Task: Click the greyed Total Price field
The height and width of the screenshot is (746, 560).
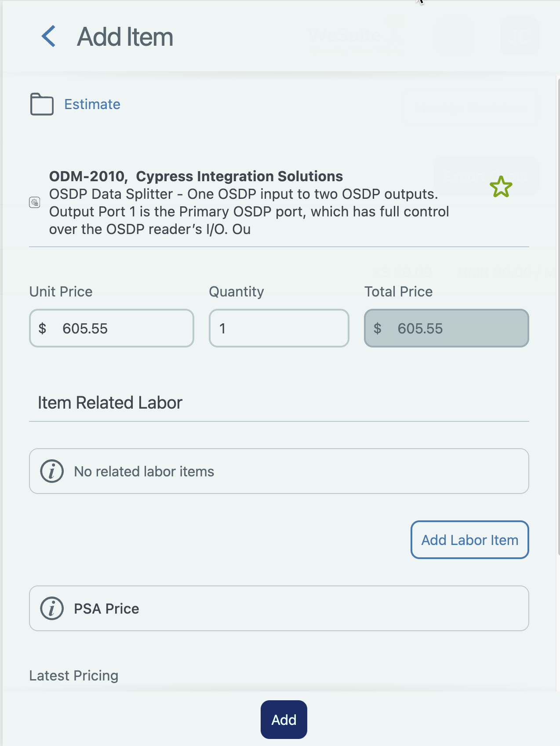Action: coord(446,328)
